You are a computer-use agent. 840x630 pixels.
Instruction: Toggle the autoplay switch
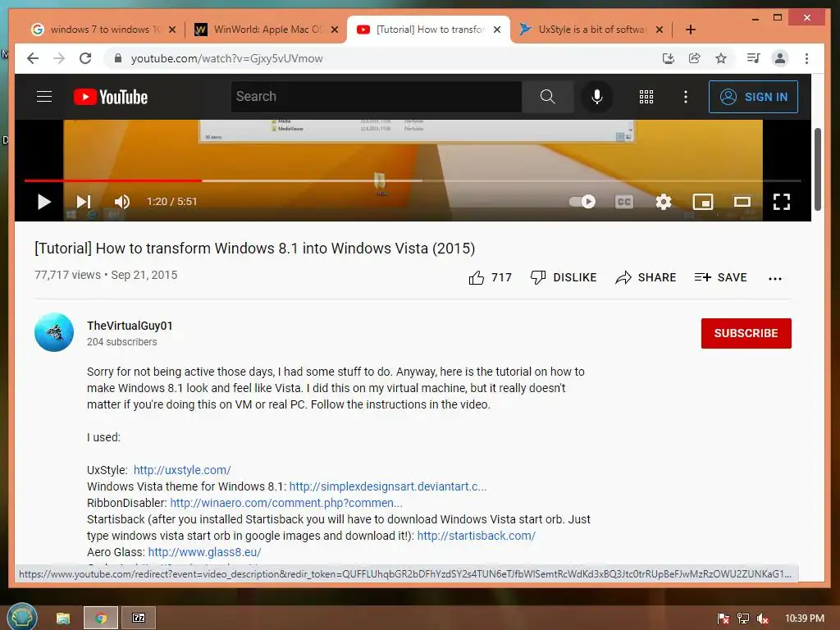(582, 202)
